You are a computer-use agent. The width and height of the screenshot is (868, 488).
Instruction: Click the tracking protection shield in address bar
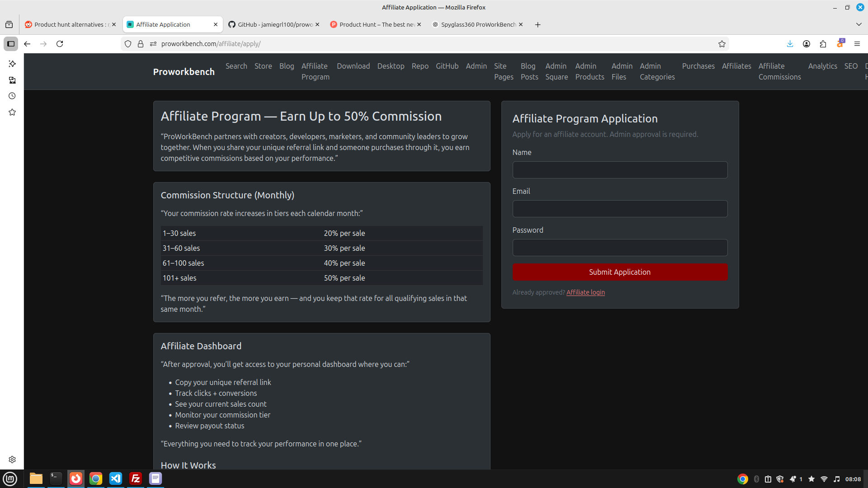(128, 44)
